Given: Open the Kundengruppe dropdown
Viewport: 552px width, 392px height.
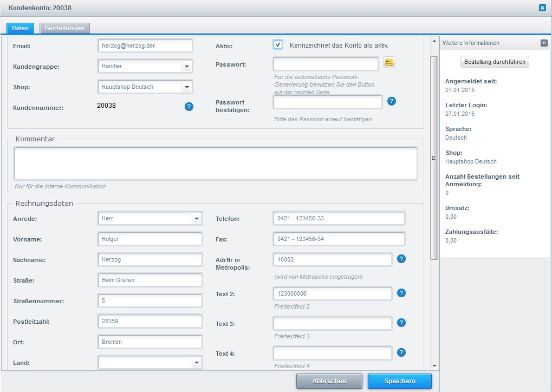Looking at the screenshot, I should pos(186,66).
